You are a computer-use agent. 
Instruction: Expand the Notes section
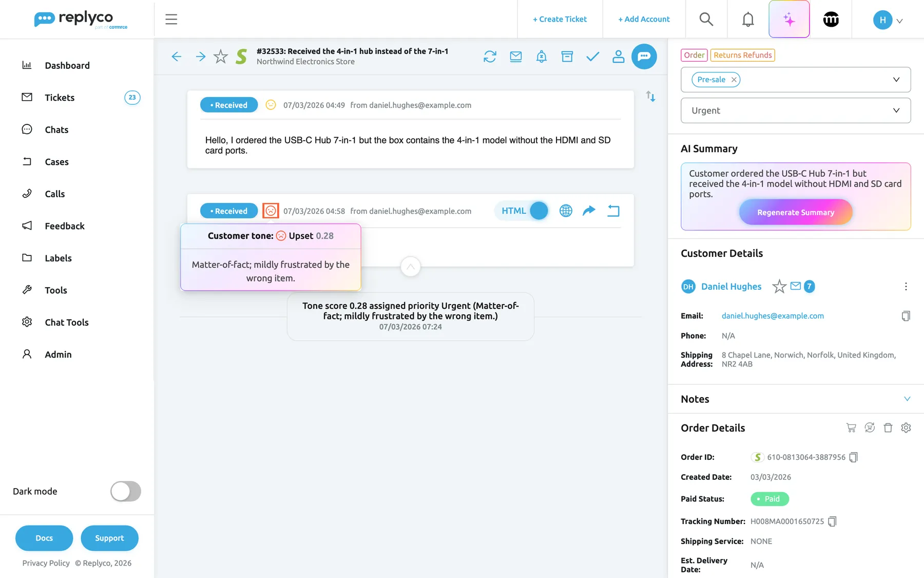(x=907, y=399)
